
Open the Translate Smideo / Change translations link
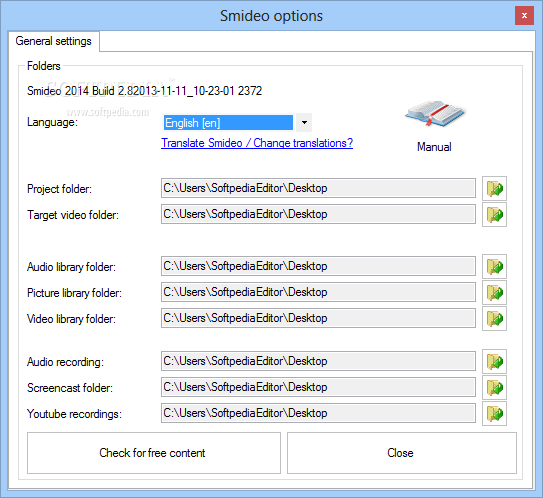[257, 143]
